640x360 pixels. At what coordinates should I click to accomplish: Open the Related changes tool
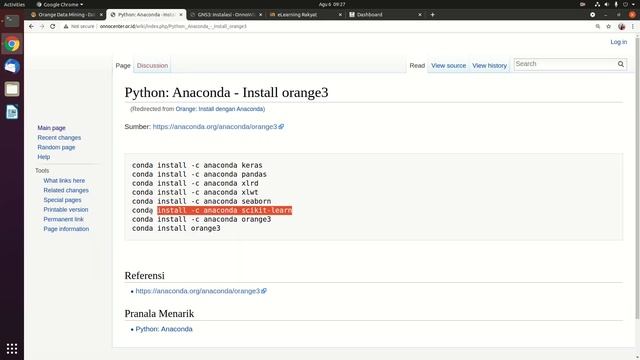click(66, 190)
